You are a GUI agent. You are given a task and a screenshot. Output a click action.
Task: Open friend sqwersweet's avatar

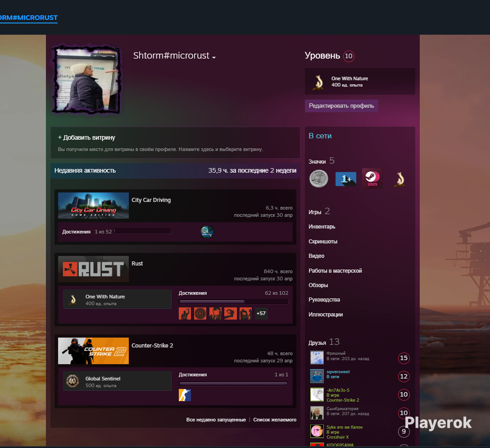pos(317,376)
